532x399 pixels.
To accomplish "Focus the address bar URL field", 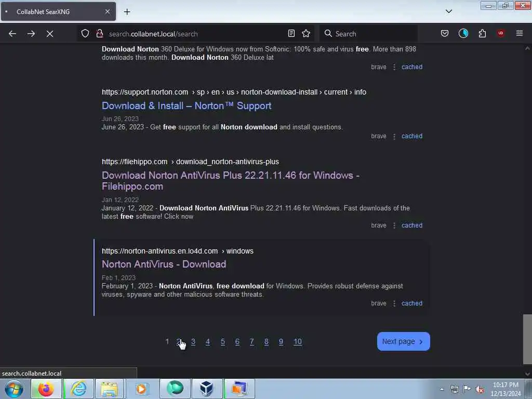I will [x=197, y=34].
